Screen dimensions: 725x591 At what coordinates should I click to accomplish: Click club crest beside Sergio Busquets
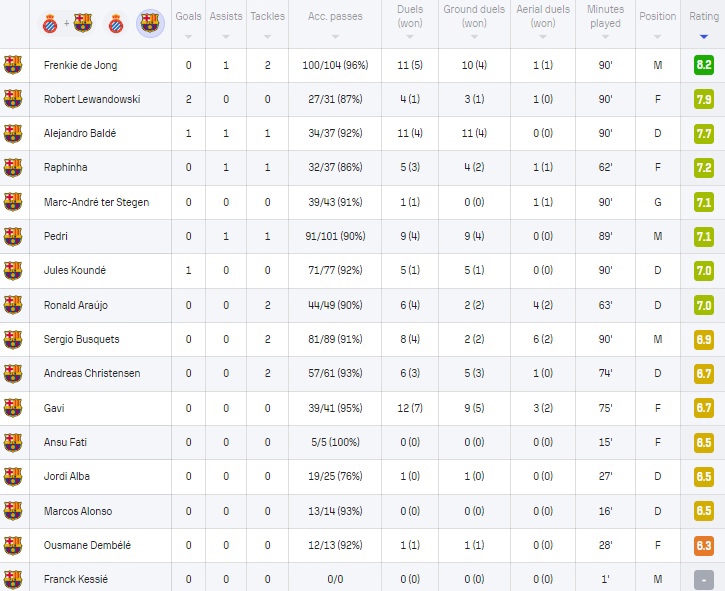pyautogui.click(x=13, y=339)
